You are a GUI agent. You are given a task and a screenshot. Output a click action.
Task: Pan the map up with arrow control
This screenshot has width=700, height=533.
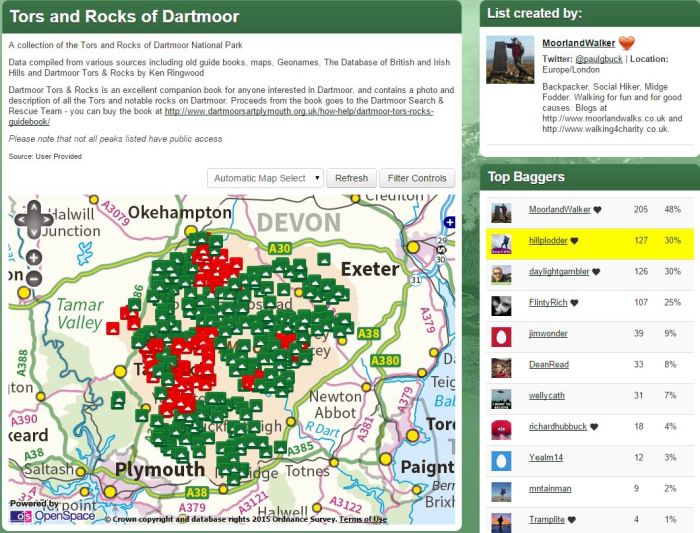coord(34,207)
